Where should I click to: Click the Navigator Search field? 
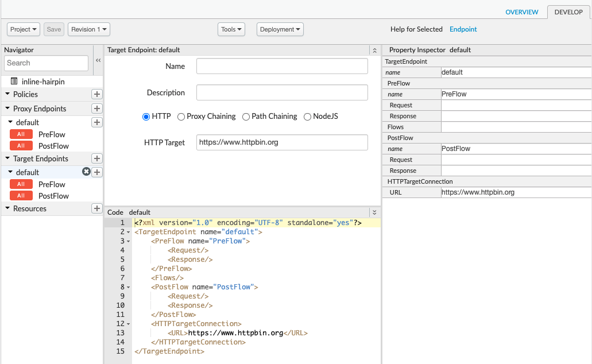[46, 63]
